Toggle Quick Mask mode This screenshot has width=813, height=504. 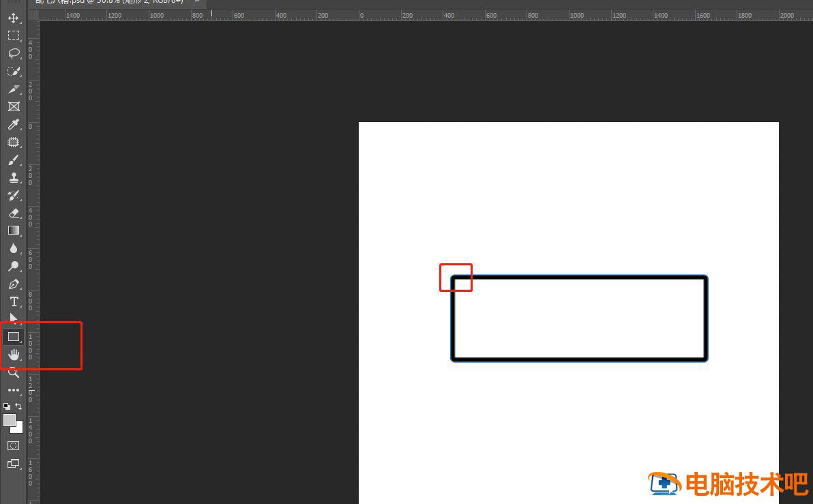click(13, 445)
